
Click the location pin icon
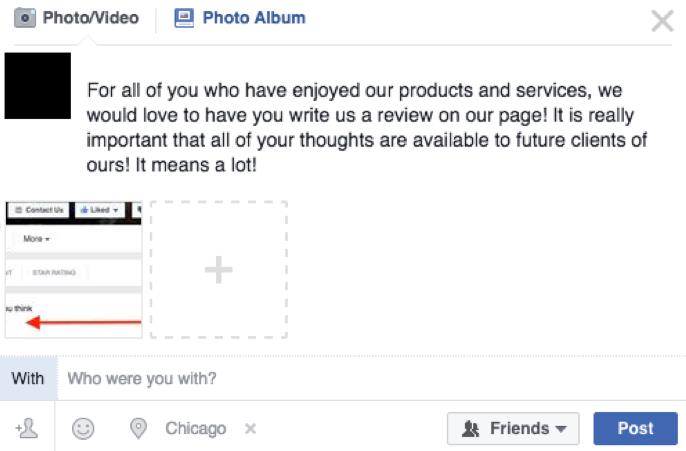139,429
